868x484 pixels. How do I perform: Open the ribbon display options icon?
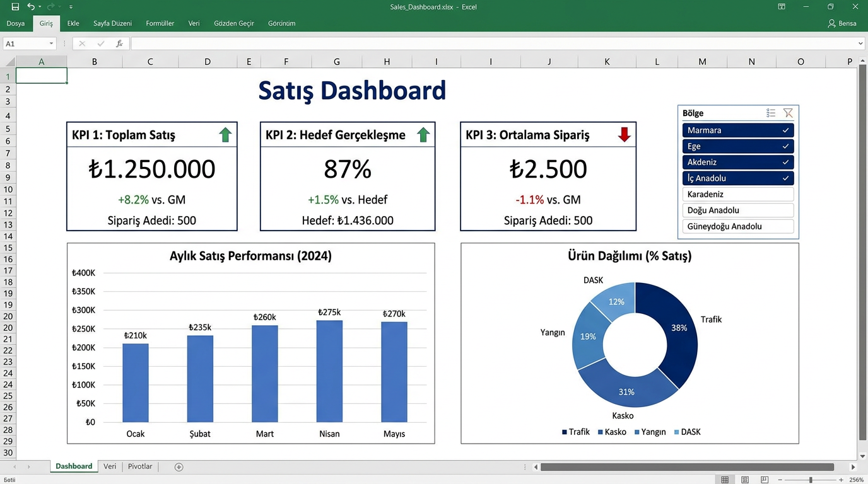click(782, 7)
